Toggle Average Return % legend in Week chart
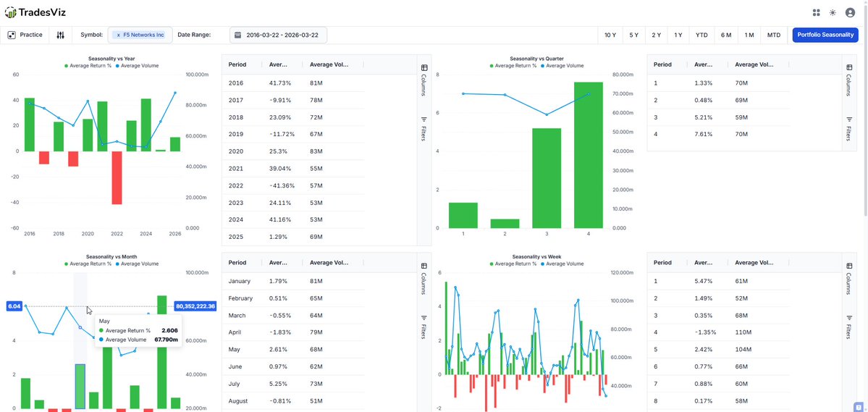The width and height of the screenshot is (868, 412). pyautogui.click(x=513, y=264)
